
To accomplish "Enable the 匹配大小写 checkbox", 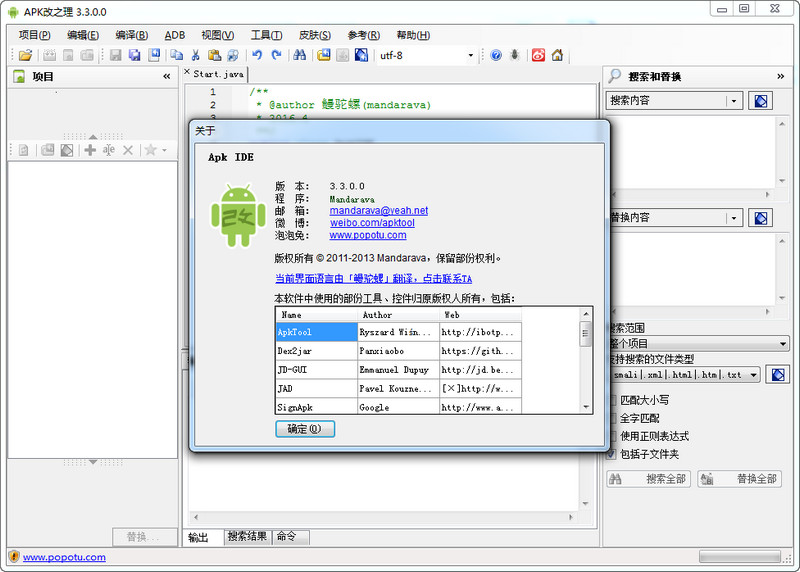I will click(x=612, y=400).
